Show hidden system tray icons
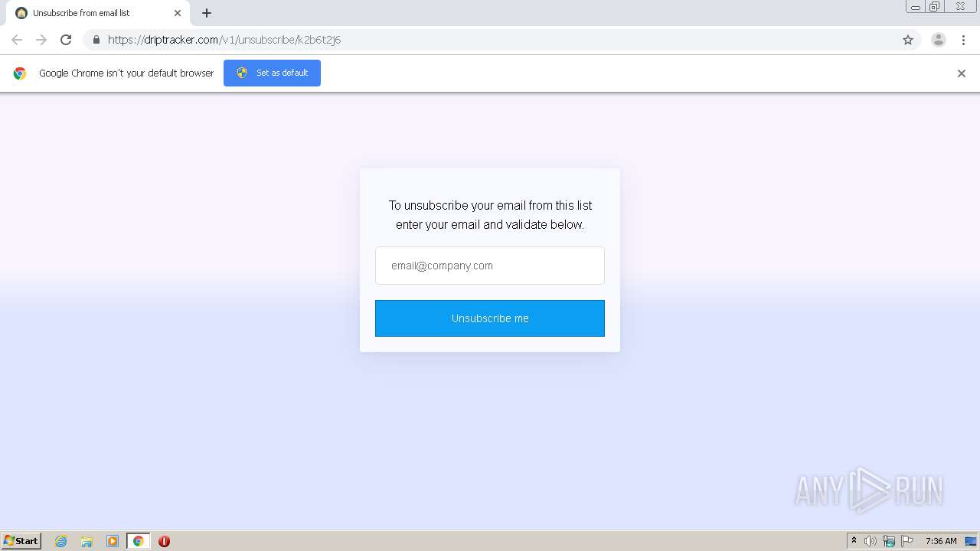The width and height of the screenshot is (980, 551). (x=854, y=541)
